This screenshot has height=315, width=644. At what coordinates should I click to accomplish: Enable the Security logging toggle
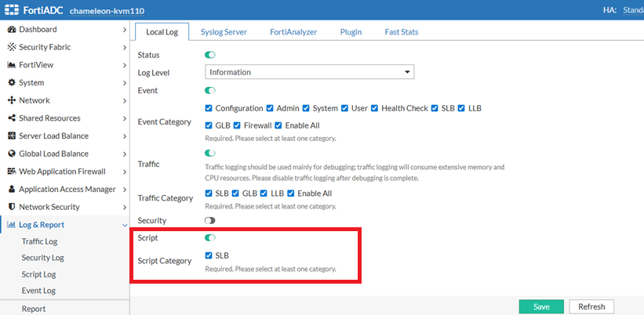(210, 221)
